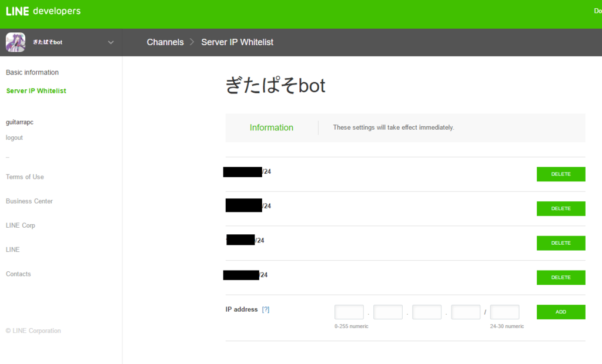The height and width of the screenshot is (364, 602).
Task: Open LINE Corp link
Action: (x=21, y=225)
